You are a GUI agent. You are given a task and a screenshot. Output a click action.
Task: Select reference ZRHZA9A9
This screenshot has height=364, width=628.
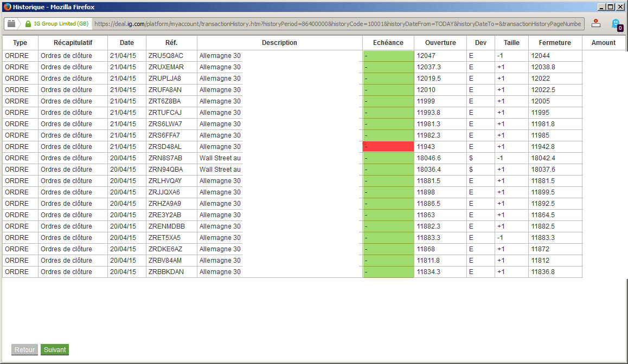coord(164,204)
